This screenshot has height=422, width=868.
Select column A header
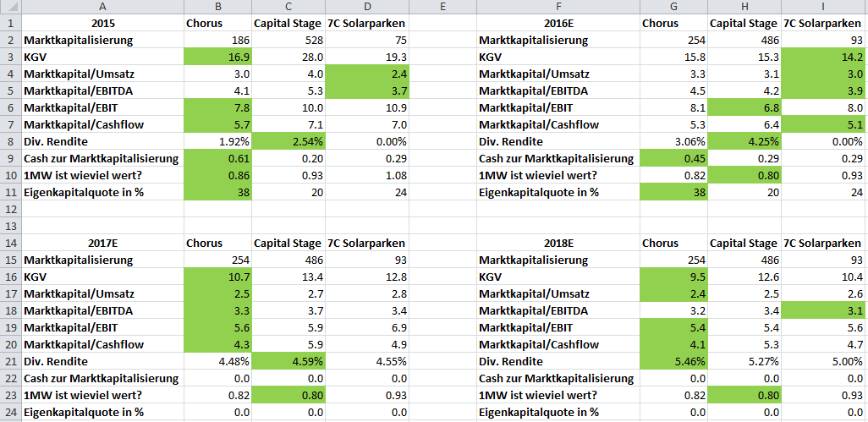point(102,8)
